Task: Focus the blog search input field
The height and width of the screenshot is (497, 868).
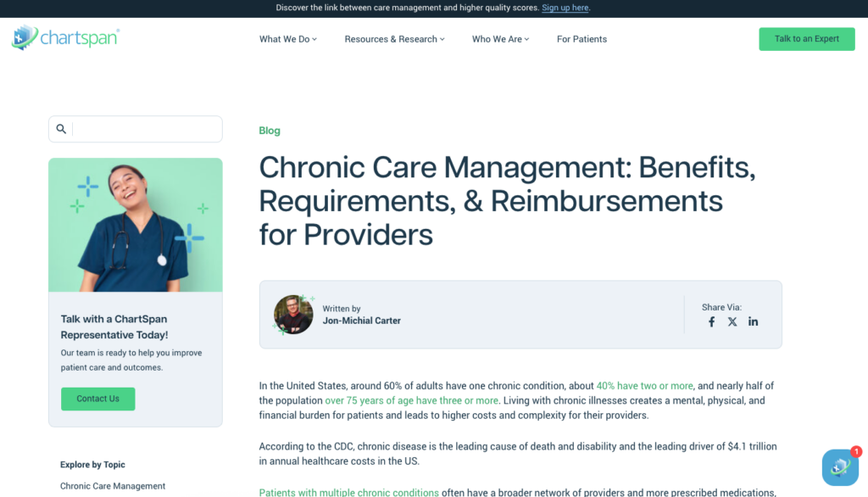Action: click(x=135, y=129)
